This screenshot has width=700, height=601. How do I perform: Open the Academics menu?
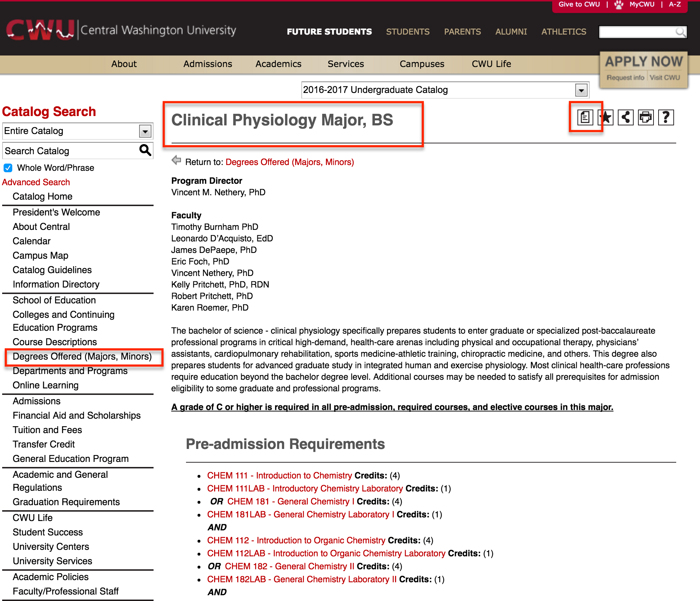click(278, 64)
